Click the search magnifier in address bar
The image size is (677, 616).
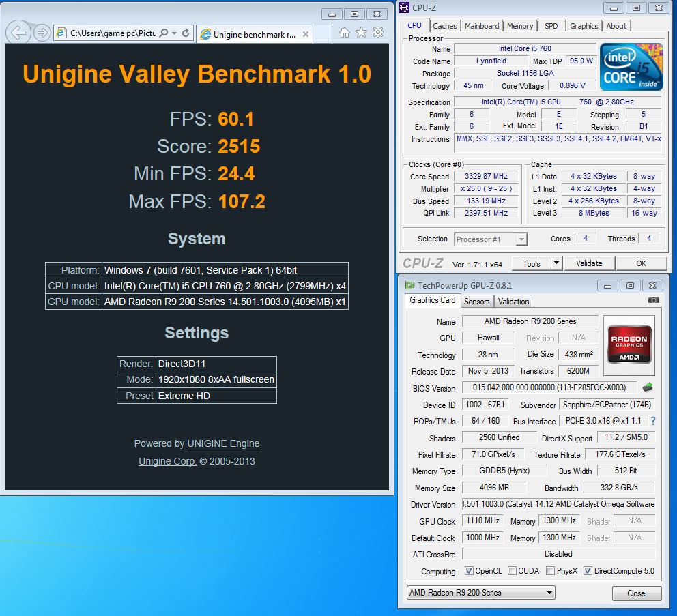pyautogui.click(x=164, y=33)
